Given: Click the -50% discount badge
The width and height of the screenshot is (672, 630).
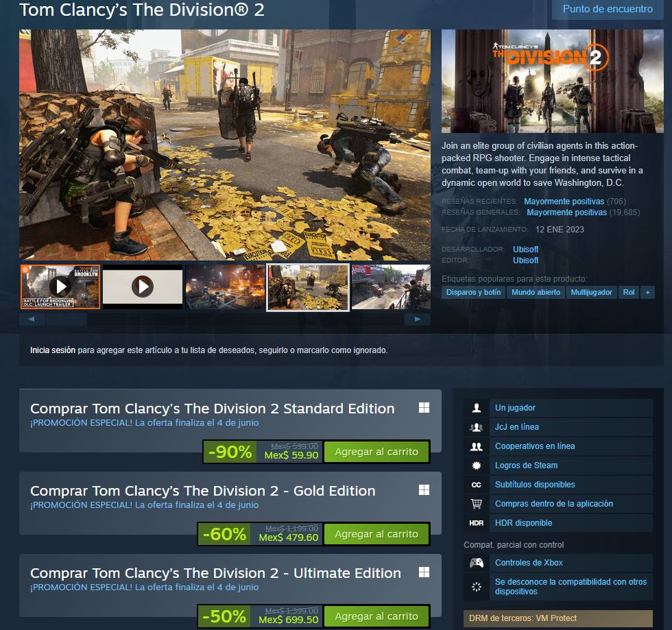Looking at the screenshot, I should pos(225,616).
